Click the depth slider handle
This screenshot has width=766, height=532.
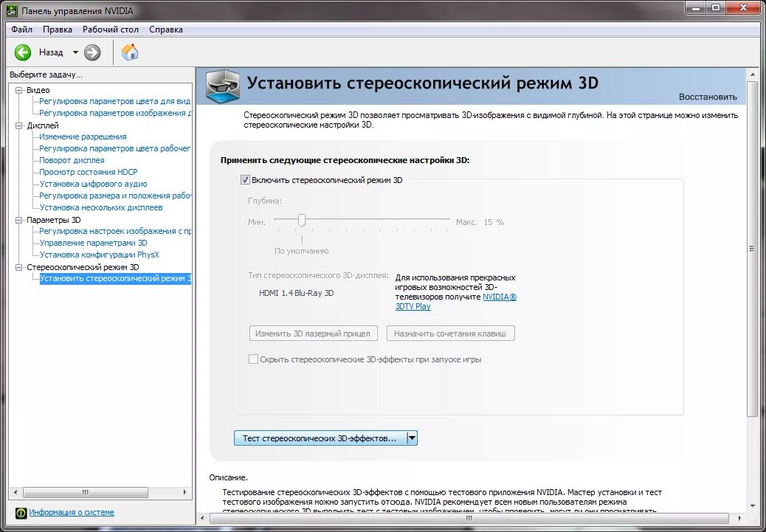[302, 221]
